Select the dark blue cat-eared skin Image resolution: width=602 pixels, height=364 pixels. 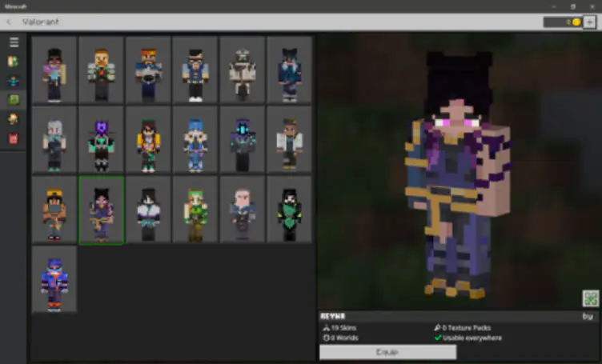click(289, 70)
